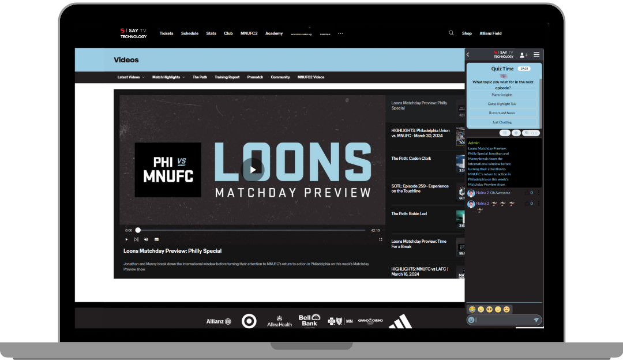
Task: Click the back arrow in chat panel
Action: (468, 55)
